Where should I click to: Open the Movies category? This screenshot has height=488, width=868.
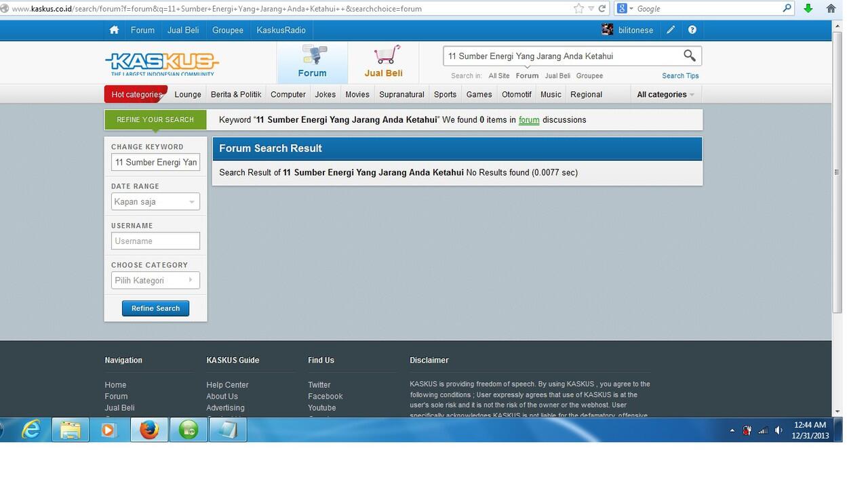pyautogui.click(x=357, y=94)
